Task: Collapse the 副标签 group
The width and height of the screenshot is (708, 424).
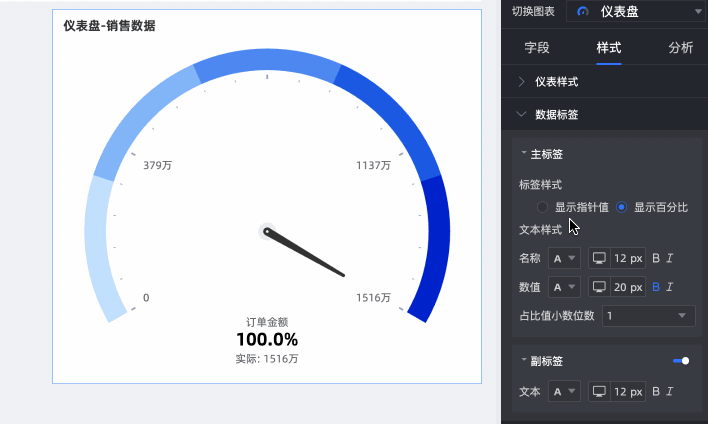Action: (524, 360)
